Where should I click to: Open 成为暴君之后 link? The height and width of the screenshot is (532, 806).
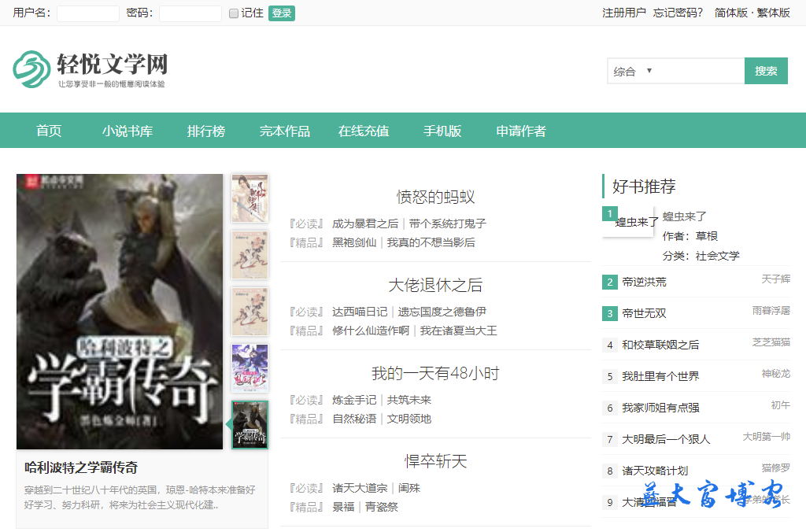tap(365, 224)
